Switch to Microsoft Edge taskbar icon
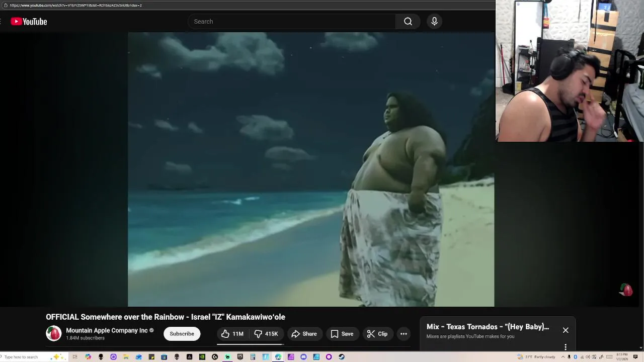Viewport: 644px width, 362px height. point(278,357)
